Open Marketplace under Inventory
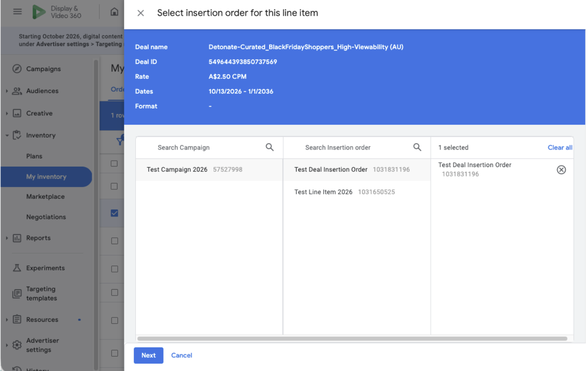Image resolution: width=588 pixels, height=371 pixels. point(45,197)
